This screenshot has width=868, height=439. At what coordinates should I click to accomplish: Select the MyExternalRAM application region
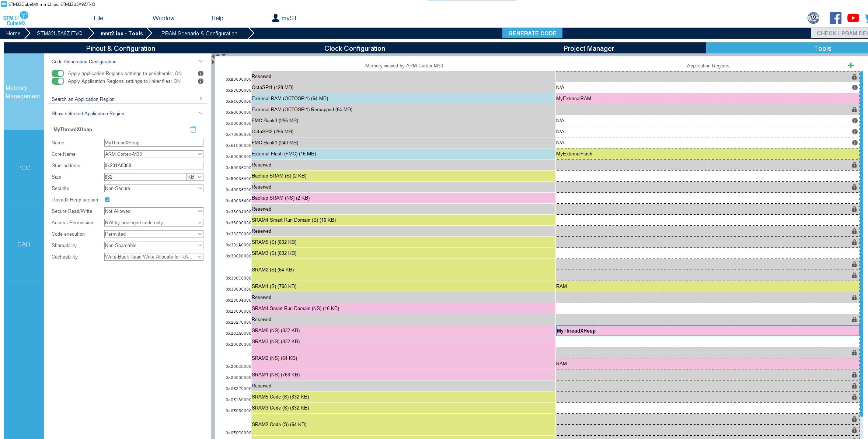(708, 98)
